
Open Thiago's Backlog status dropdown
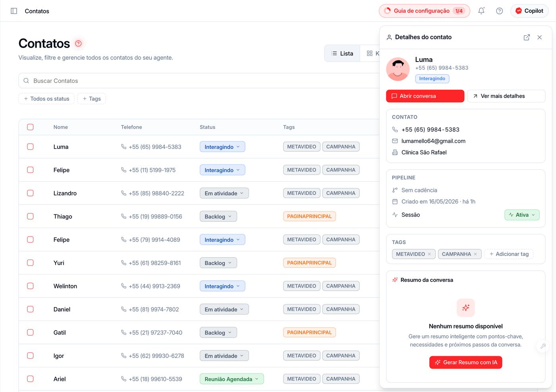[218, 217]
